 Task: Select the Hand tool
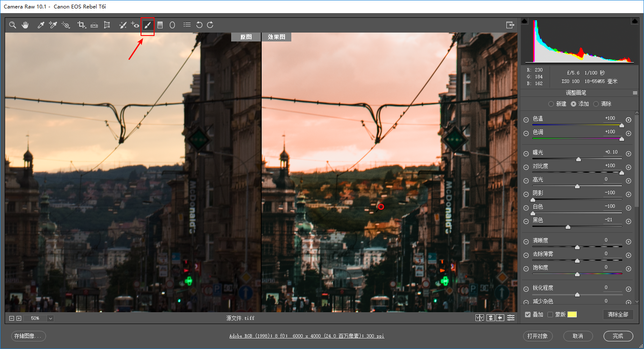(25, 25)
